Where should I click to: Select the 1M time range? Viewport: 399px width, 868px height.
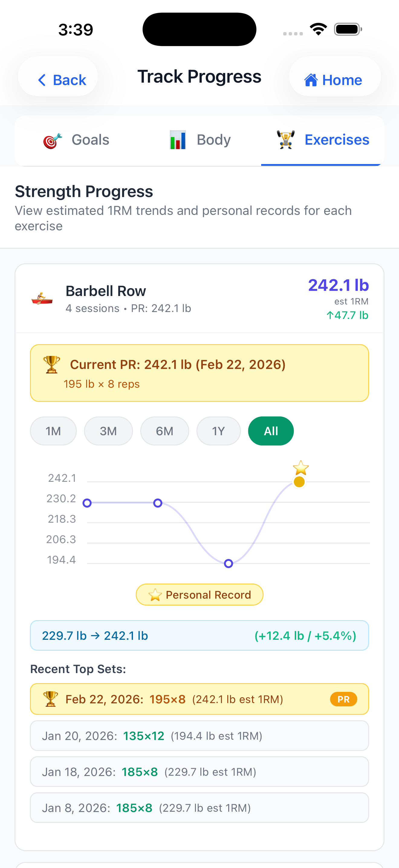54,431
